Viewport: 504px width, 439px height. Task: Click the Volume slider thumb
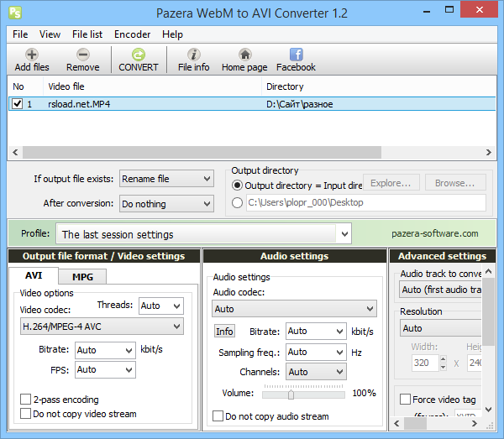tap(291, 395)
